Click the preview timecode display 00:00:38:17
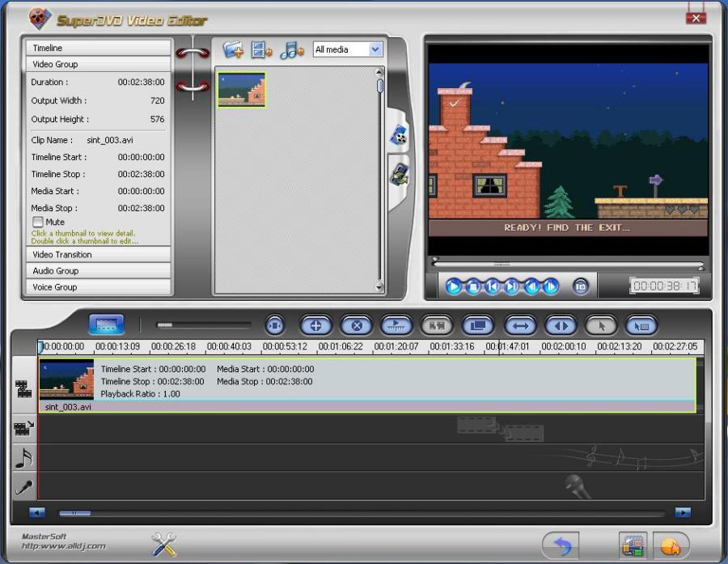Image resolution: width=728 pixels, height=564 pixels. [x=664, y=286]
